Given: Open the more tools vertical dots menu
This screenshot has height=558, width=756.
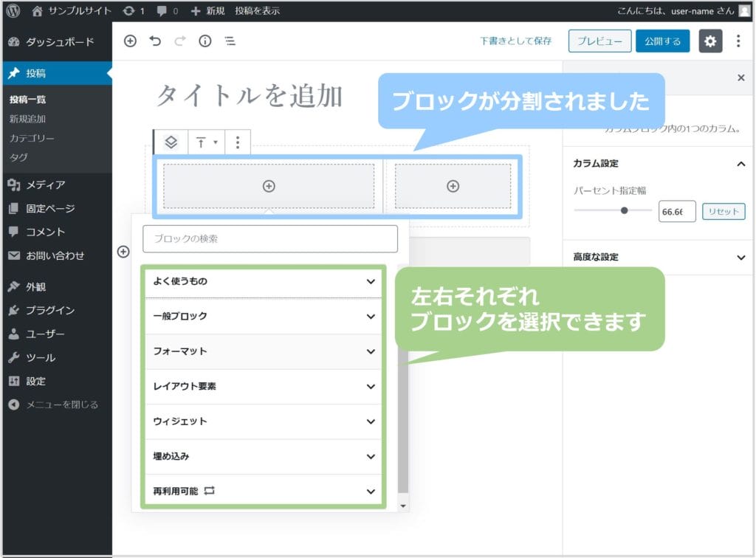Looking at the screenshot, I should [x=738, y=41].
